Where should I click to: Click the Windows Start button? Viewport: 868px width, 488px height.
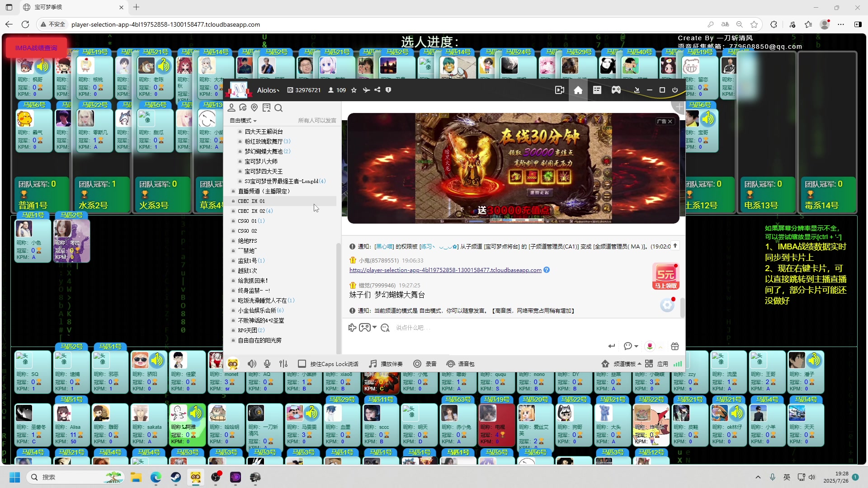point(15,477)
